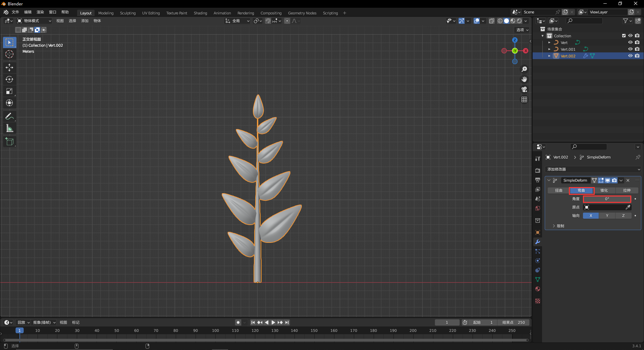Image resolution: width=644 pixels, height=350 pixels.
Task: Switch to the Sculpting workspace tab
Action: pos(128,13)
